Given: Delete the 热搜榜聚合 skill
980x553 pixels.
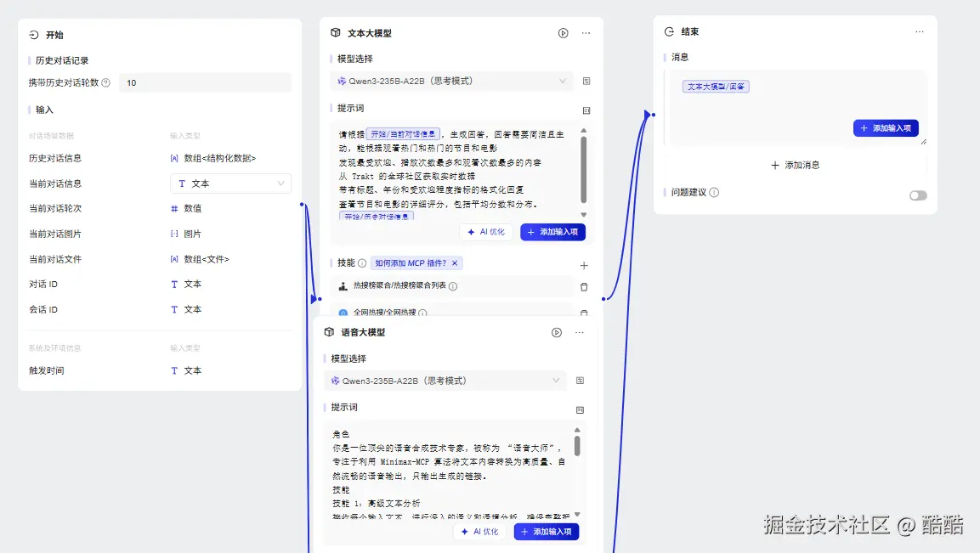Looking at the screenshot, I should click(584, 287).
